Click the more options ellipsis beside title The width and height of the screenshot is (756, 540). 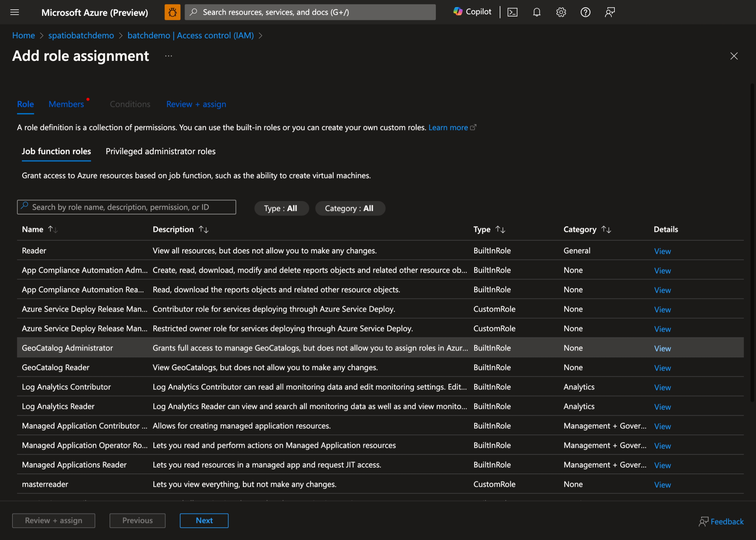tap(168, 56)
